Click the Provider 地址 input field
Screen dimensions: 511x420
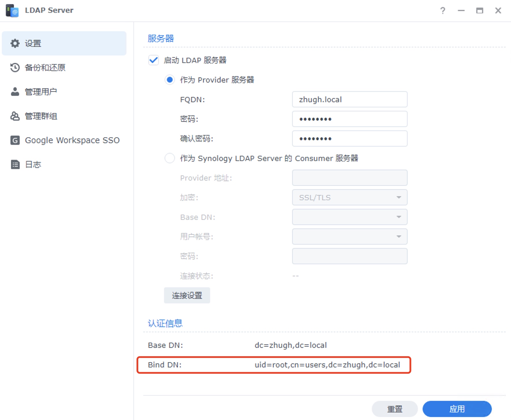coord(350,178)
